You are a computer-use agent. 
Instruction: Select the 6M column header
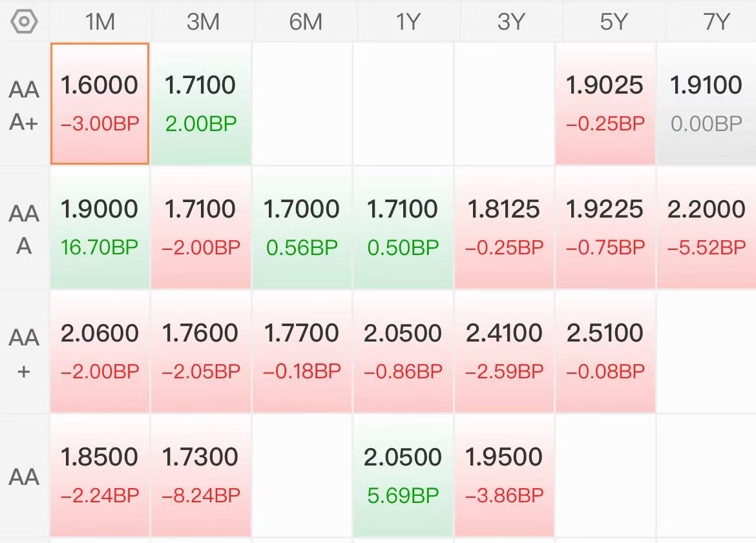coord(306,22)
